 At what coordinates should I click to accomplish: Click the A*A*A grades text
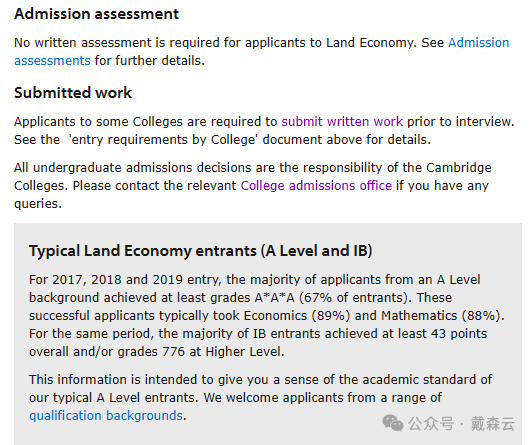[274, 297]
